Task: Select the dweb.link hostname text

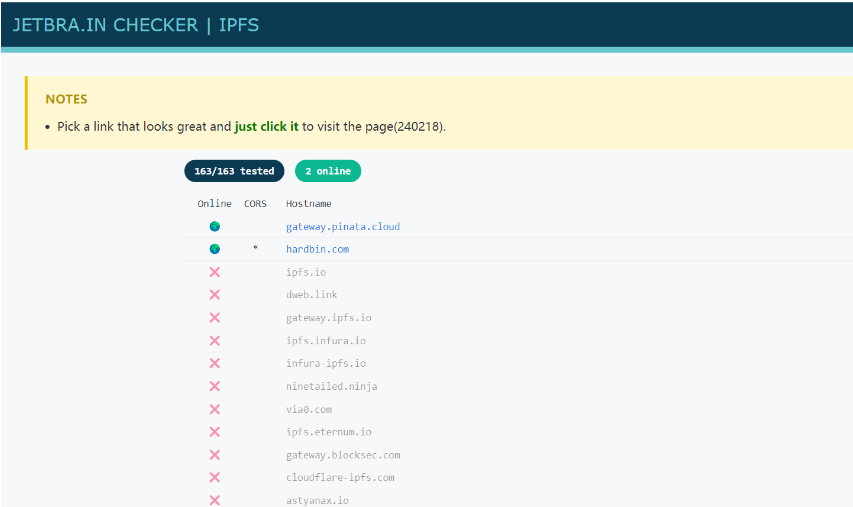Action: pyautogui.click(x=312, y=294)
